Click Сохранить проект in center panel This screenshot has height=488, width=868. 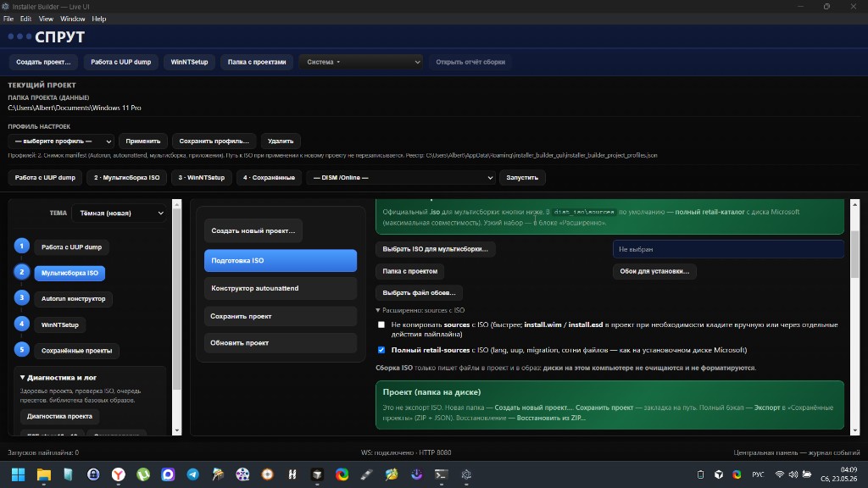tap(281, 317)
